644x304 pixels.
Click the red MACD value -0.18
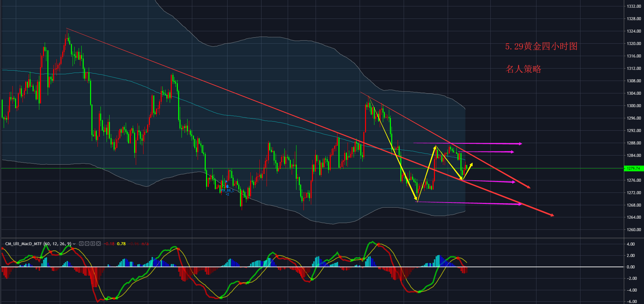click(x=109, y=244)
